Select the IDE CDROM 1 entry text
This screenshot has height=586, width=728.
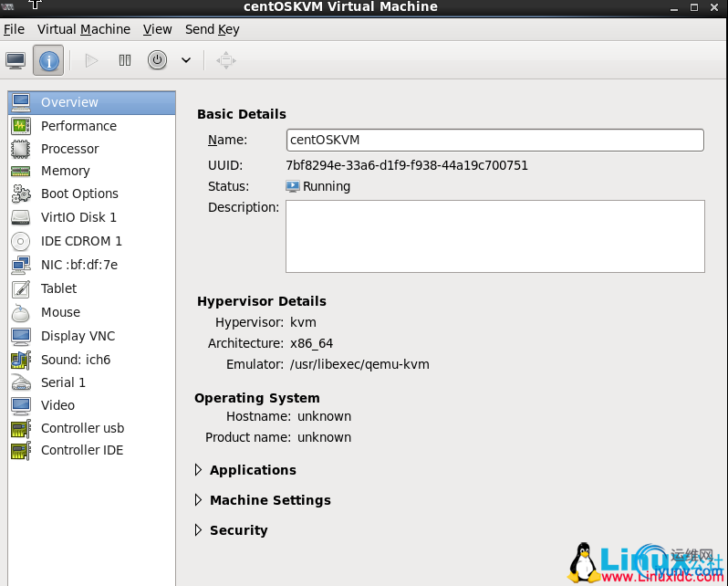[x=81, y=241]
